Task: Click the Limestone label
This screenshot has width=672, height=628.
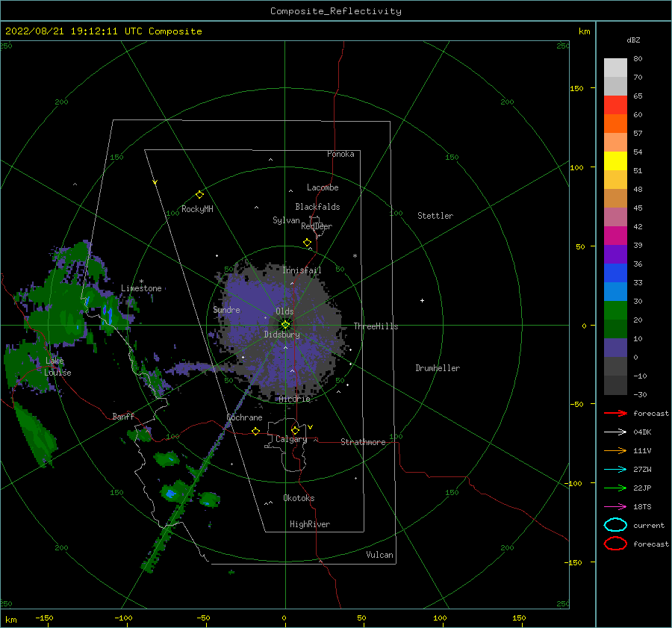Action: (x=141, y=288)
